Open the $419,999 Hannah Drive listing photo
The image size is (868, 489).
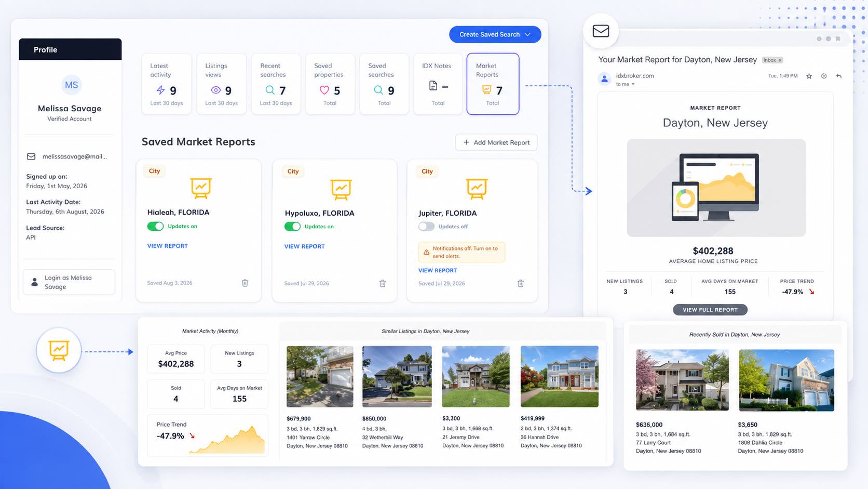click(560, 377)
